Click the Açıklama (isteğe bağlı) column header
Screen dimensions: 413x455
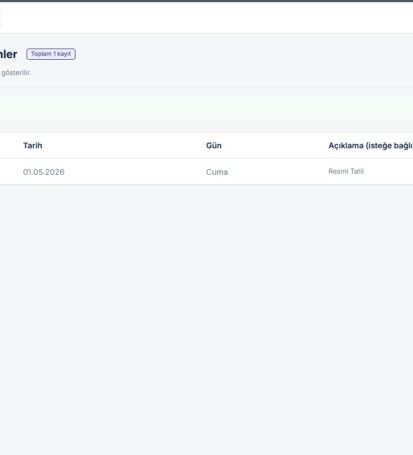[370, 146]
